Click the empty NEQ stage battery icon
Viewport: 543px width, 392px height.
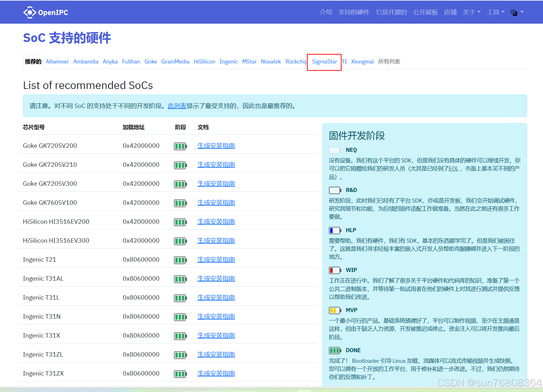coord(335,150)
